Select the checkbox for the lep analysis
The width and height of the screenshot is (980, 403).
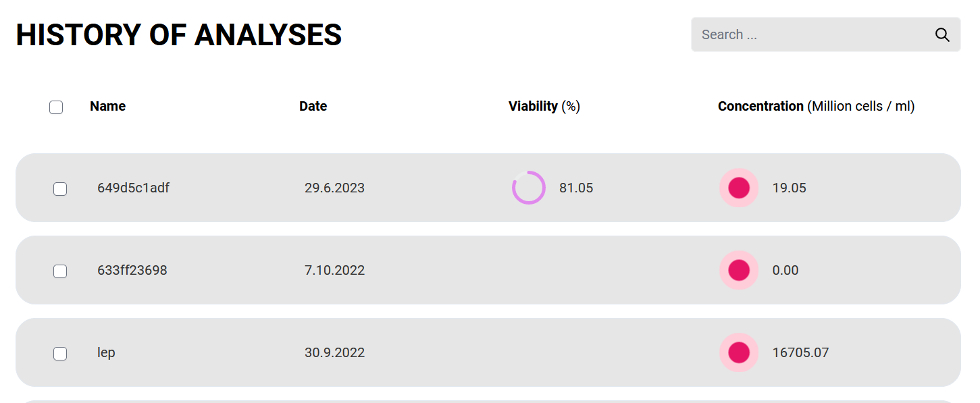(x=60, y=354)
